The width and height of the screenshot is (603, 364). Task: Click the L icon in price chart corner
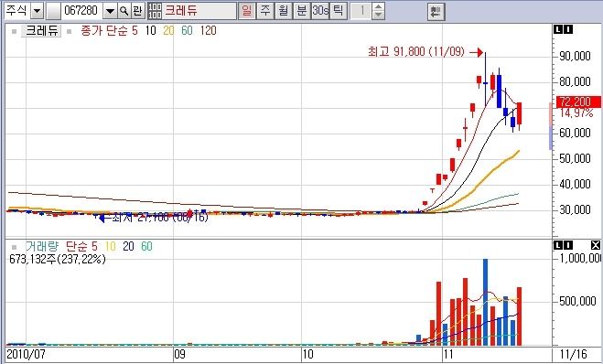coord(558,29)
